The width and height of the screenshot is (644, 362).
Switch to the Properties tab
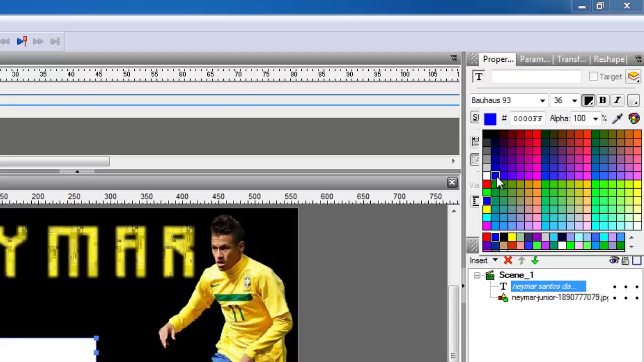pyautogui.click(x=498, y=59)
